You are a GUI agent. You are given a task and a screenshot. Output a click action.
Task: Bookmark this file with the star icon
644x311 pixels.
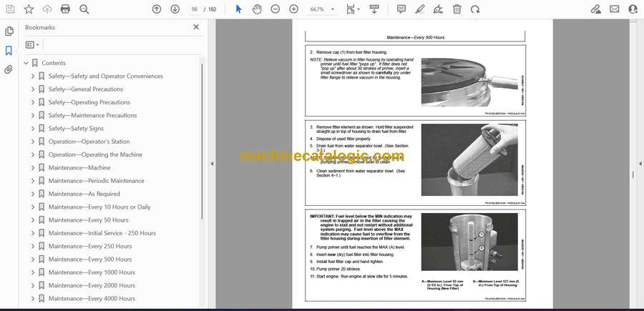[x=29, y=9]
